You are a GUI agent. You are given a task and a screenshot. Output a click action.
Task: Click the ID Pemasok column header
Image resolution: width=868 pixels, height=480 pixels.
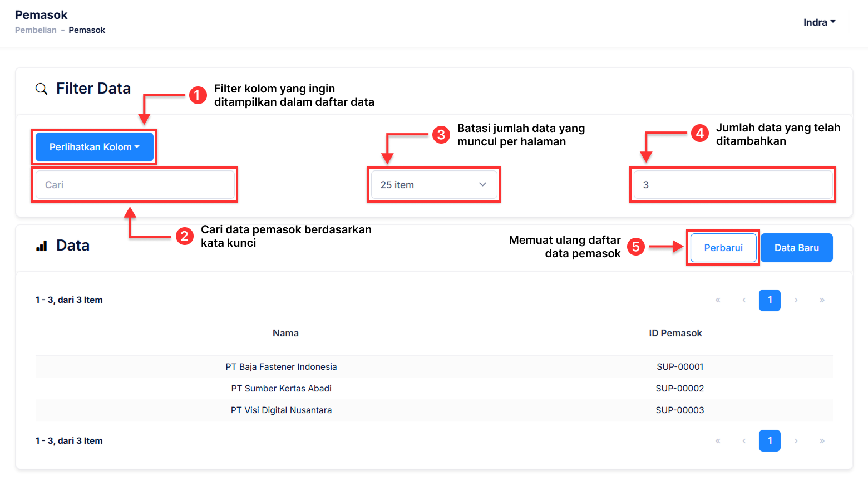[675, 333]
